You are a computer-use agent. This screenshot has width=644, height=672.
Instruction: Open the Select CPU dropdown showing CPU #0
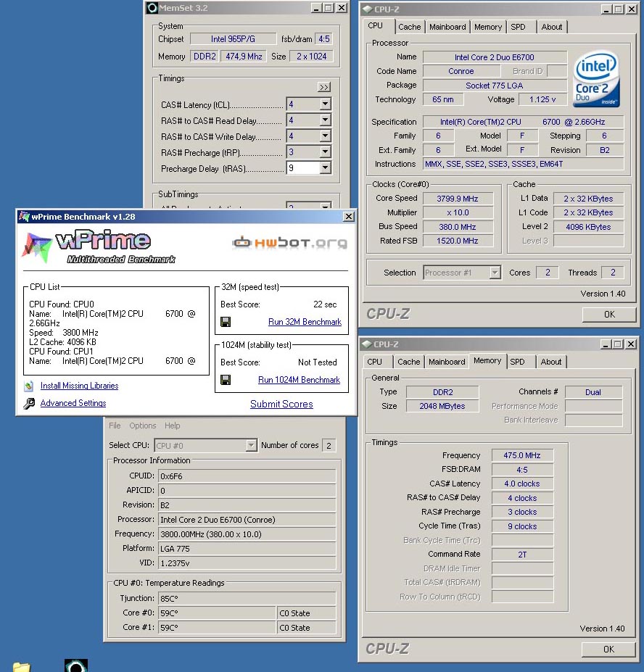point(251,446)
